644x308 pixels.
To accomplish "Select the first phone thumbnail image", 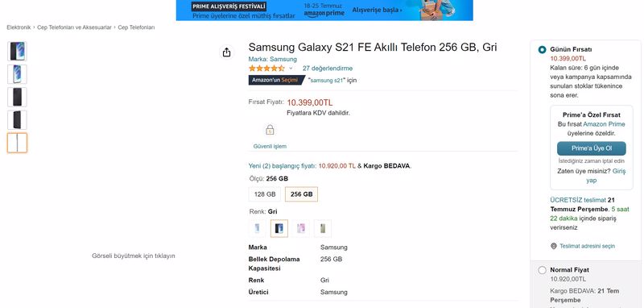I will click(17, 52).
